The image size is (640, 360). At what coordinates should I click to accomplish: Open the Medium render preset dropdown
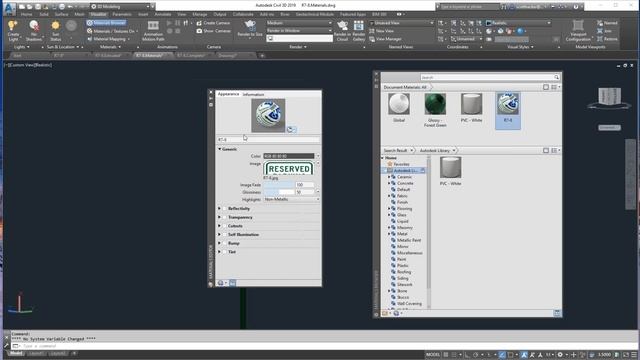(299, 23)
